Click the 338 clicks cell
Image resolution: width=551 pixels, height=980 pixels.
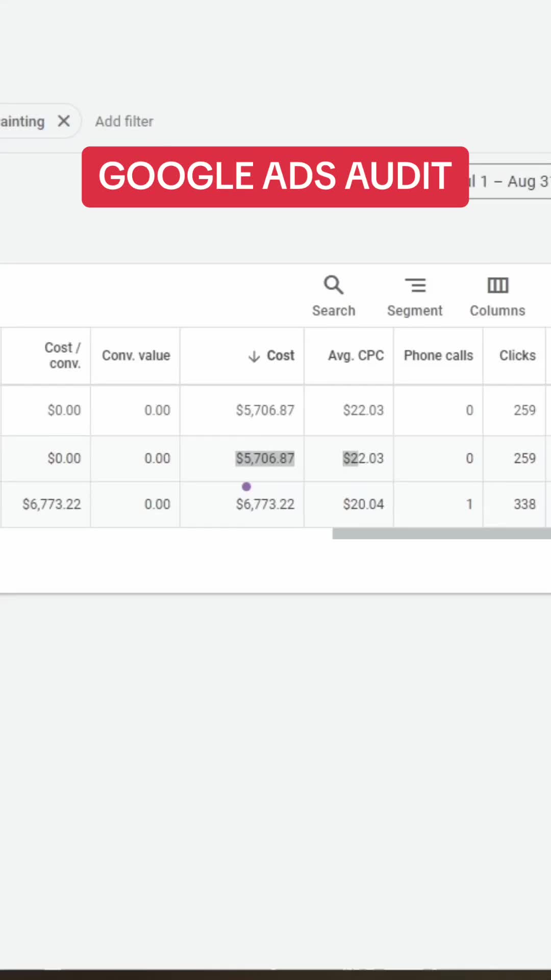524,504
